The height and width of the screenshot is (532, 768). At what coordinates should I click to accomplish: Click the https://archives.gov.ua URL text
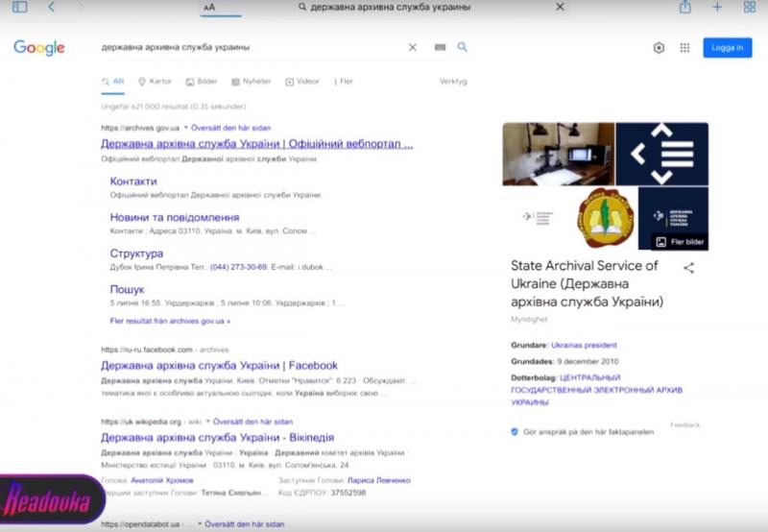click(140, 128)
